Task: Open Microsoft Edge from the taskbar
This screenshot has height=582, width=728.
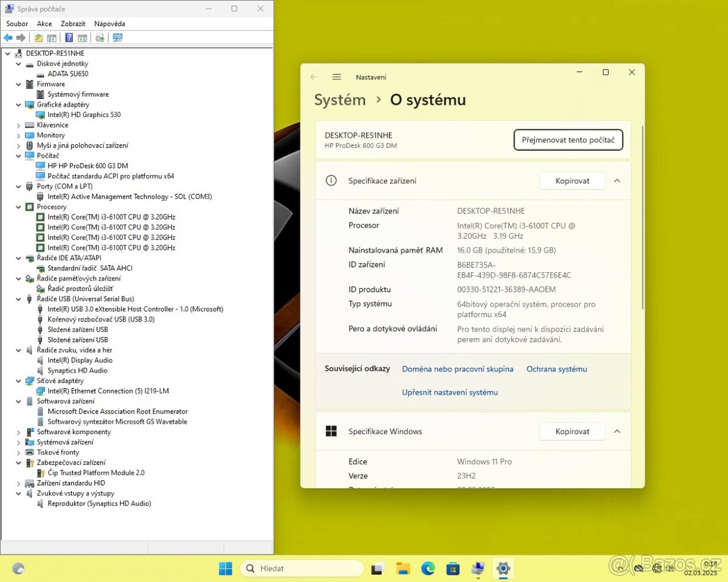Action: [x=428, y=568]
